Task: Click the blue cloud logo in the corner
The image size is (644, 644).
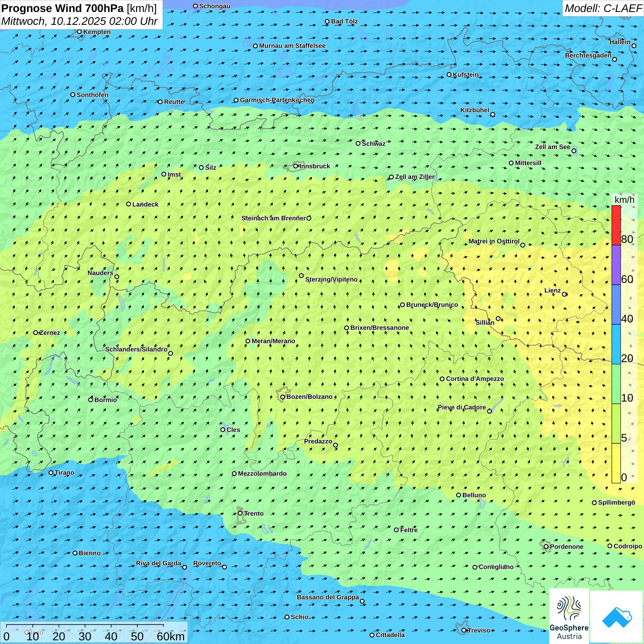Action: 617,617
